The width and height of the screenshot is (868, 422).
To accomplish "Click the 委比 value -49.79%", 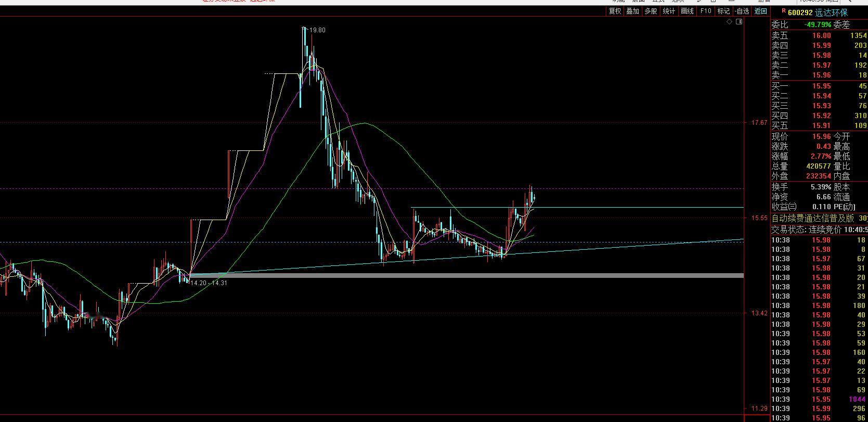I will [818, 24].
